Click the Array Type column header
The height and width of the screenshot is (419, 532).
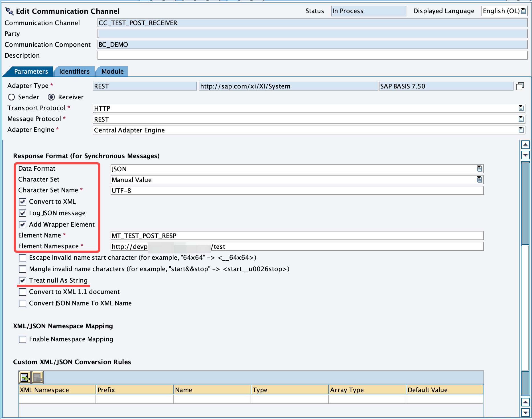click(x=367, y=390)
